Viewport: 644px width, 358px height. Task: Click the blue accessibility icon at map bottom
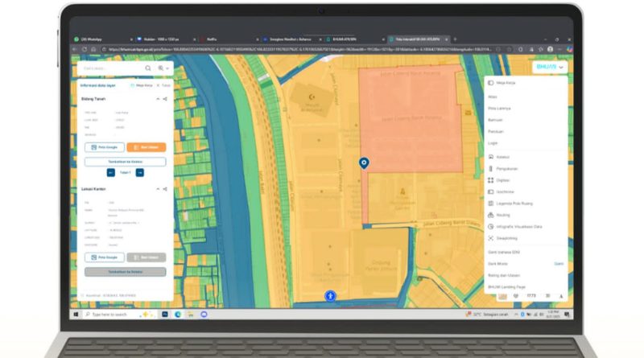tap(330, 296)
